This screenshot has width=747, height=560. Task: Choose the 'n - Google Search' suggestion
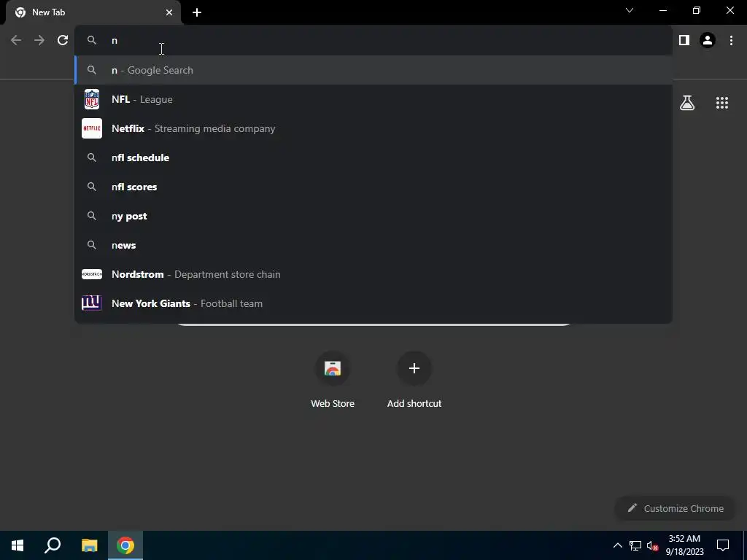coord(373,70)
